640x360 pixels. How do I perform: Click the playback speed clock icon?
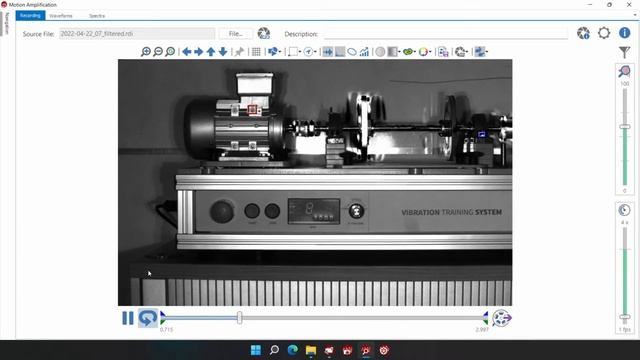[624, 210]
